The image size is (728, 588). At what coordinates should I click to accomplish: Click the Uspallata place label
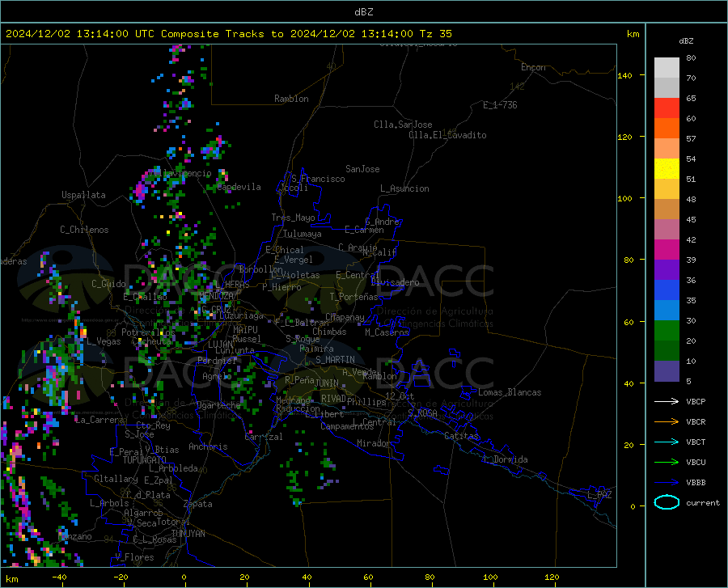[x=83, y=195]
